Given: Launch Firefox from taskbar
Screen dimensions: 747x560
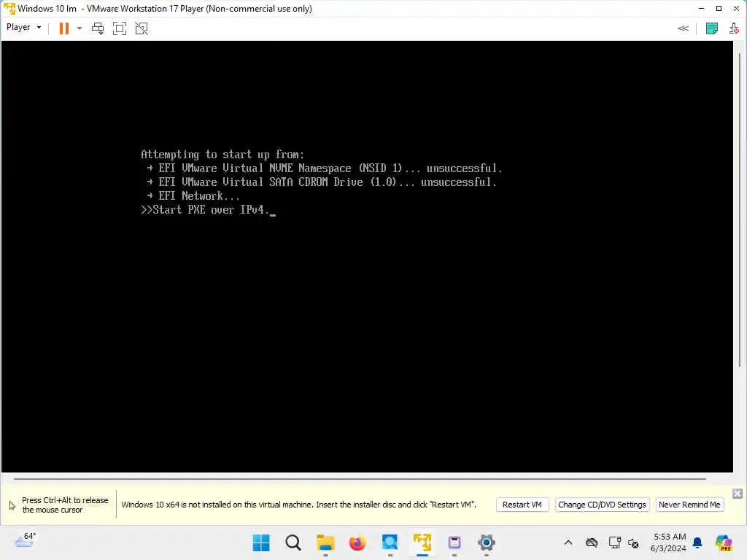Looking at the screenshot, I should (357, 542).
